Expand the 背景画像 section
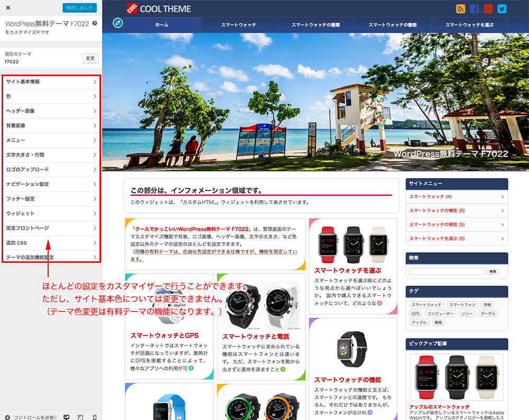The width and height of the screenshot is (529, 420). pyautogui.click(x=51, y=125)
